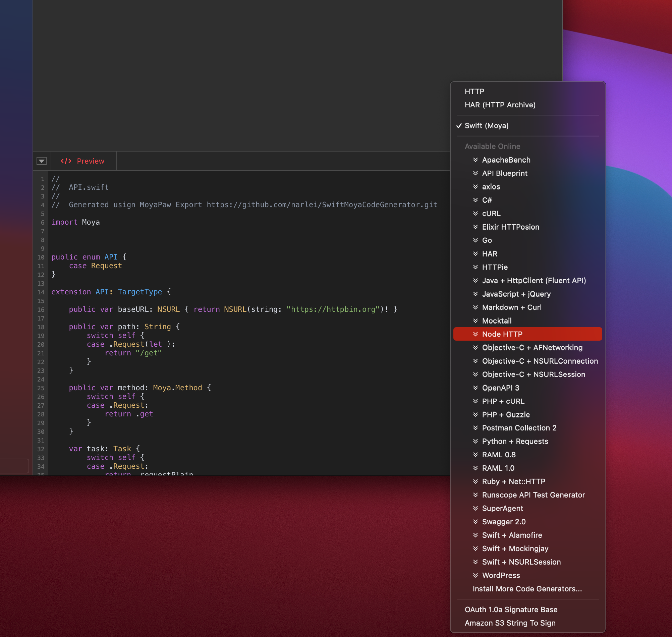Open Install More Code Generators…
This screenshot has width=672, height=637.
coord(527,589)
